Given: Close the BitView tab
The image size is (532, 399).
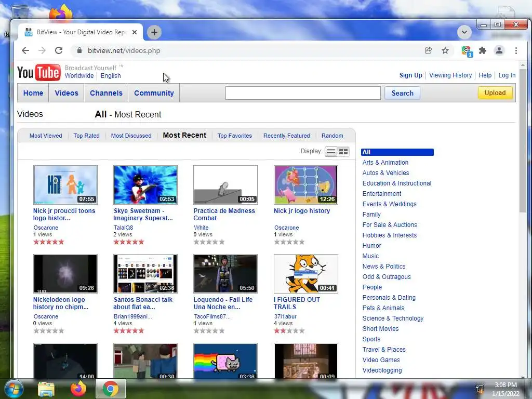Looking at the screenshot, I should [135, 32].
